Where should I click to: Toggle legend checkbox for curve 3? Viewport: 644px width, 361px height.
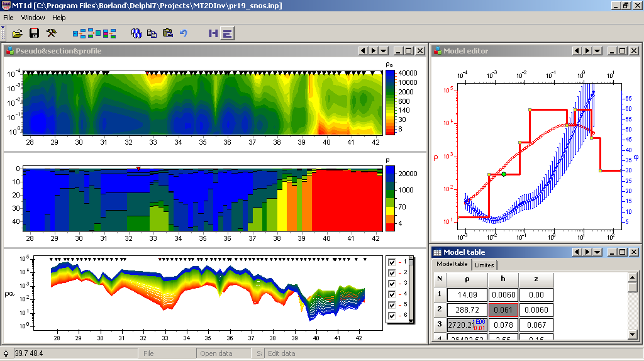pos(392,284)
